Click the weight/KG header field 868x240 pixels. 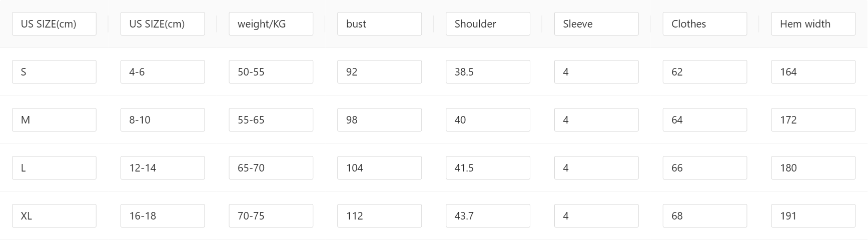coord(271,24)
